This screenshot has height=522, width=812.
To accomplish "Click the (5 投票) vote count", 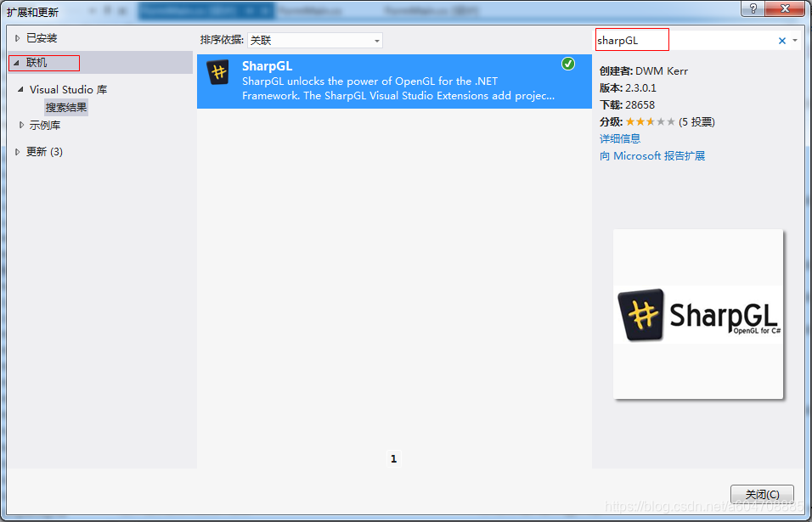I will click(696, 122).
